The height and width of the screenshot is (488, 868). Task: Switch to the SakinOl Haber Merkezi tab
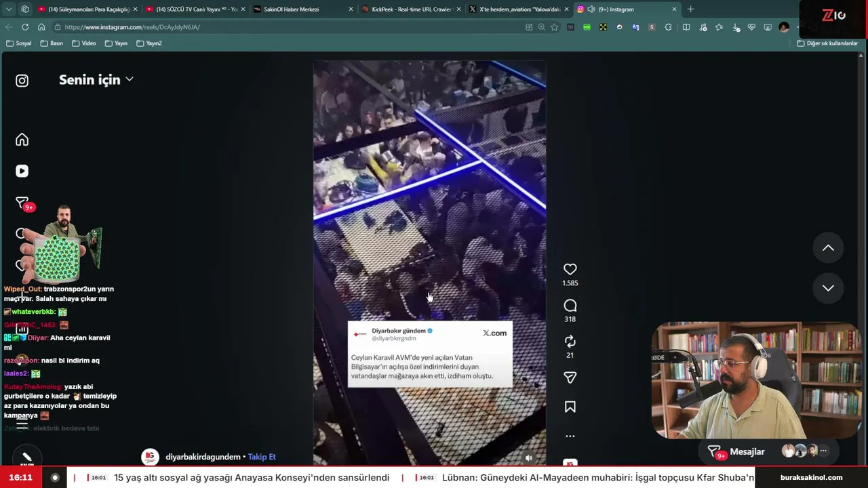[x=303, y=9]
